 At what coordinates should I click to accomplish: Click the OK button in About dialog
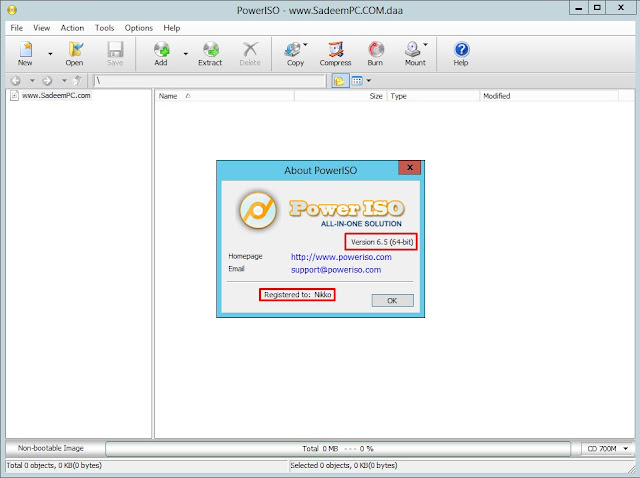392,300
